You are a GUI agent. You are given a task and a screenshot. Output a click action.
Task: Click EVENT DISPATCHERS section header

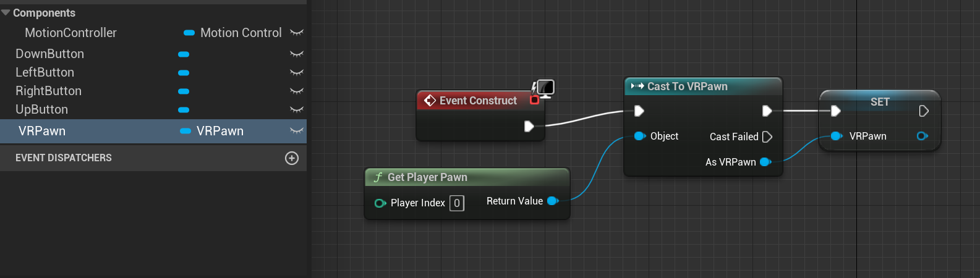pos(63,158)
